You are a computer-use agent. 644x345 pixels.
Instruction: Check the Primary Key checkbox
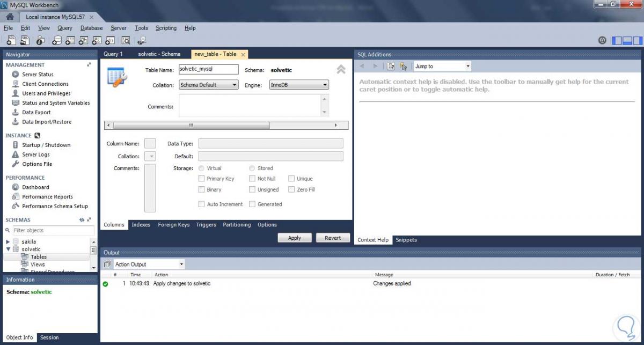click(201, 179)
